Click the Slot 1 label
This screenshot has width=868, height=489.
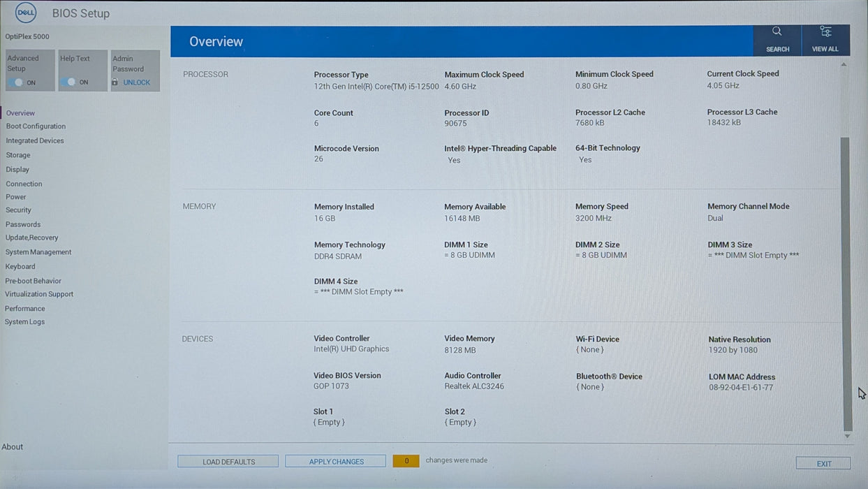(323, 412)
